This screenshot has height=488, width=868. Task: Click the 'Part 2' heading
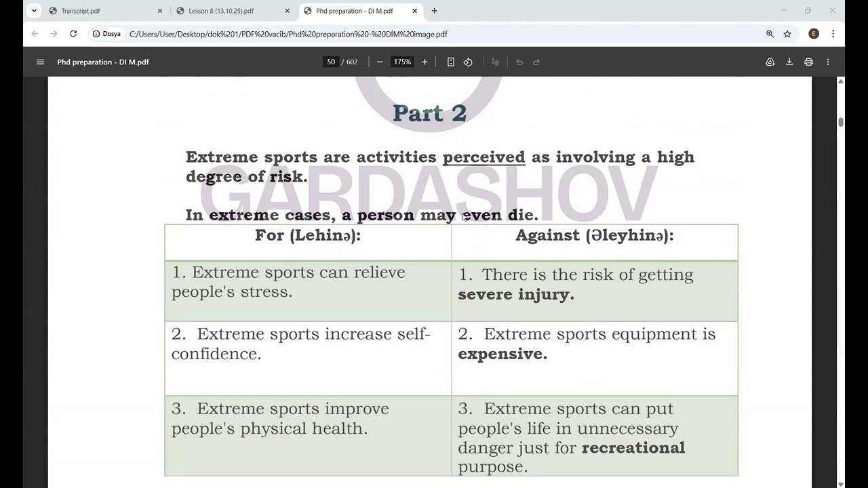429,113
